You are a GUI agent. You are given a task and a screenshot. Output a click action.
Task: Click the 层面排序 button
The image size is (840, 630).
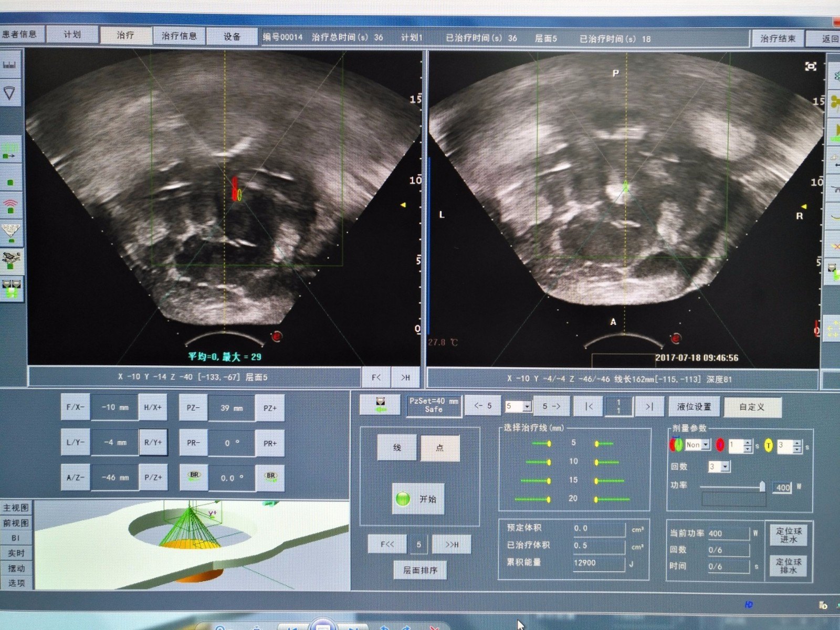click(x=421, y=570)
